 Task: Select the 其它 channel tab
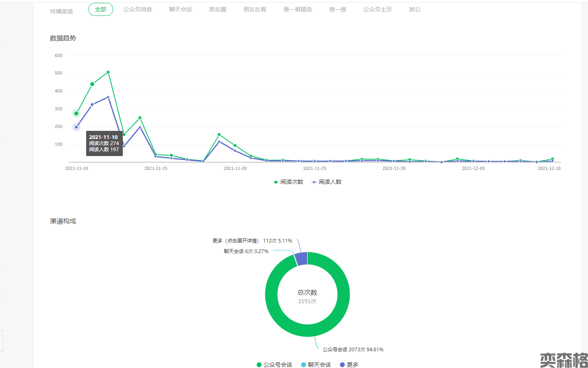point(415,9)
